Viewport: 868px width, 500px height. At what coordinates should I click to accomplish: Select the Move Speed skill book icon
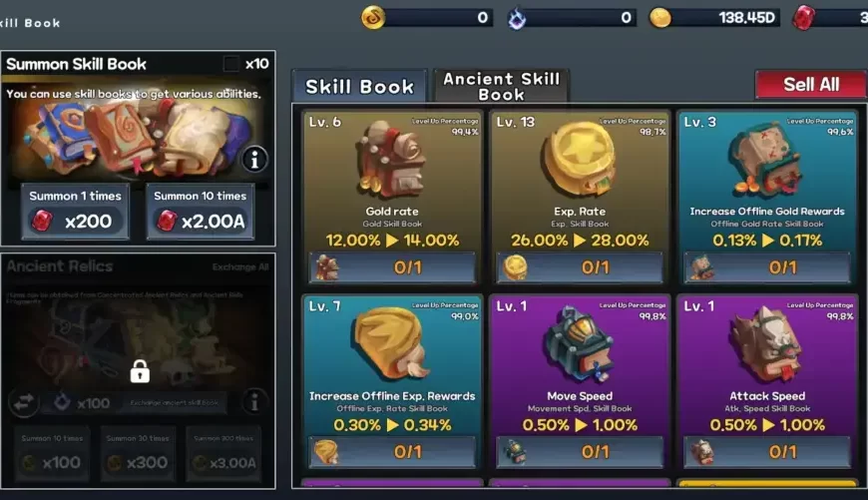point(579,345)
